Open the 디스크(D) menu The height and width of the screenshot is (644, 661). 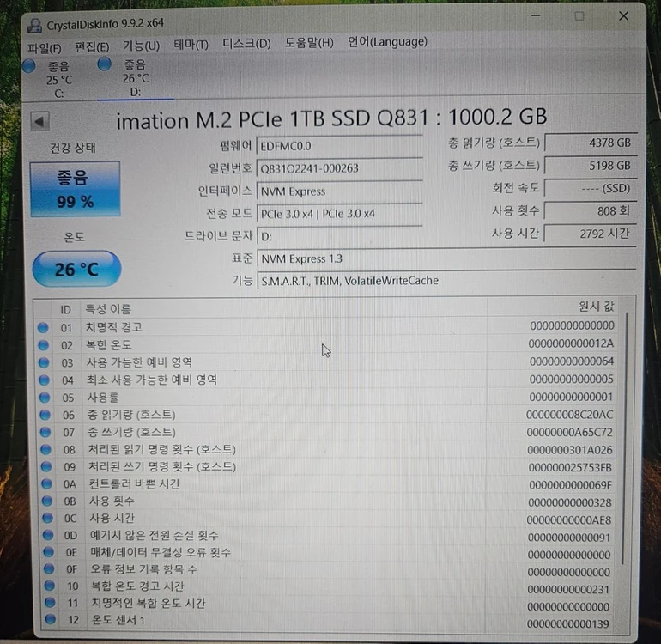coord(246,43)
